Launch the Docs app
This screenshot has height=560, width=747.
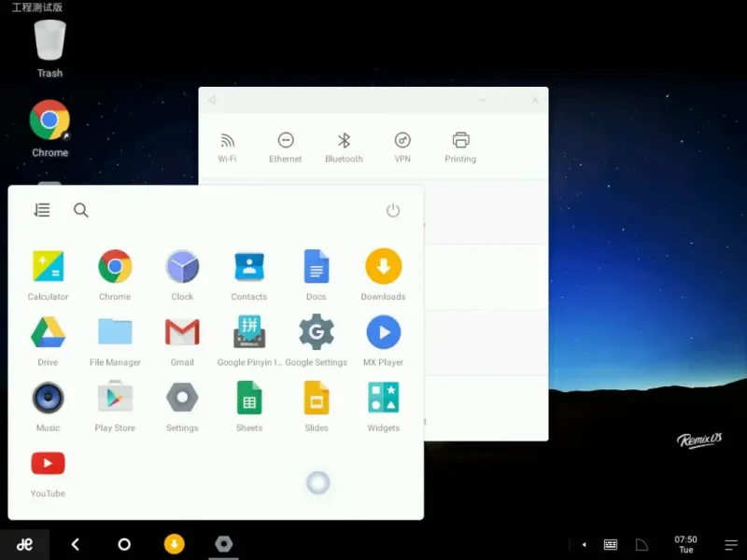[x=317, y=274]
